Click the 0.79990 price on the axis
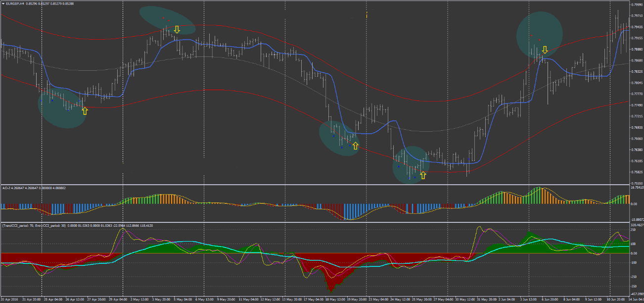Image resolution: width=644 pixels, height=303 pixels. 637,5
